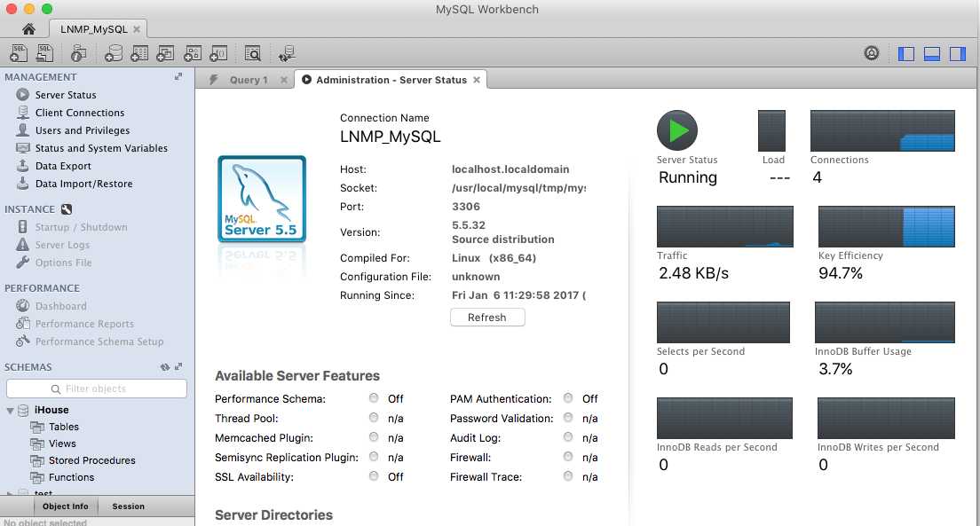Click the Refresh button
The width and height of the screenshot is (980, 526).
[487, 318]
